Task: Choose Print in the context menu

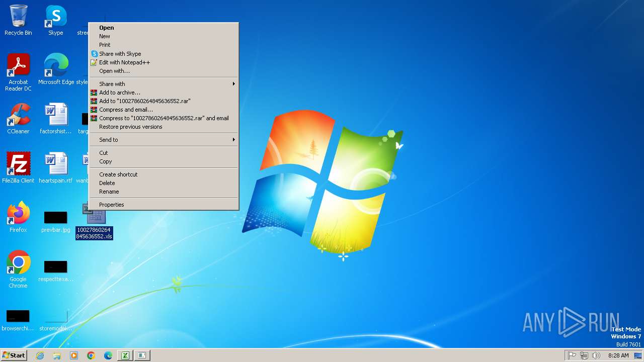Action: 164,45
